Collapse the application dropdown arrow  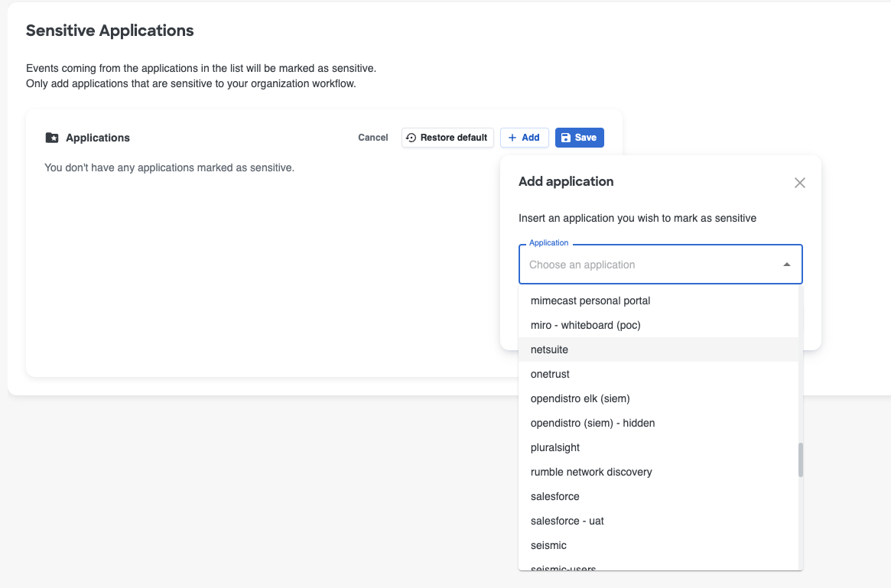pyautogui.click(x=786, y=265)
